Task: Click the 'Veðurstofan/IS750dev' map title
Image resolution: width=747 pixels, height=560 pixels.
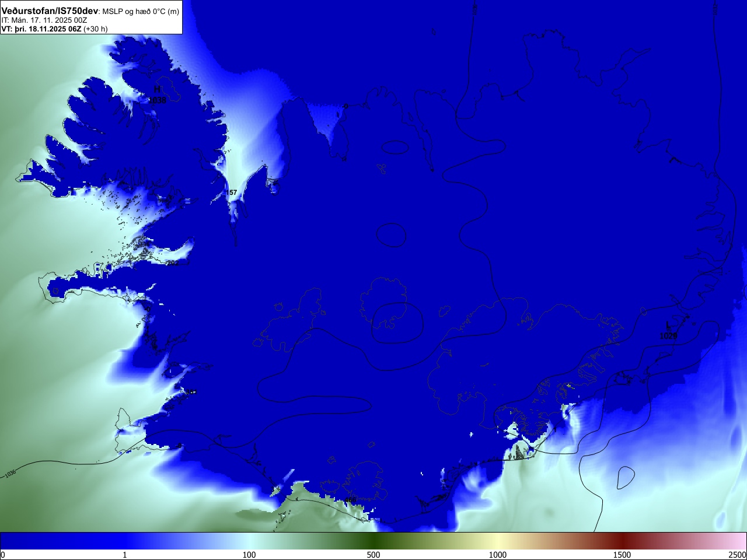Action: (x=50, y=11)
